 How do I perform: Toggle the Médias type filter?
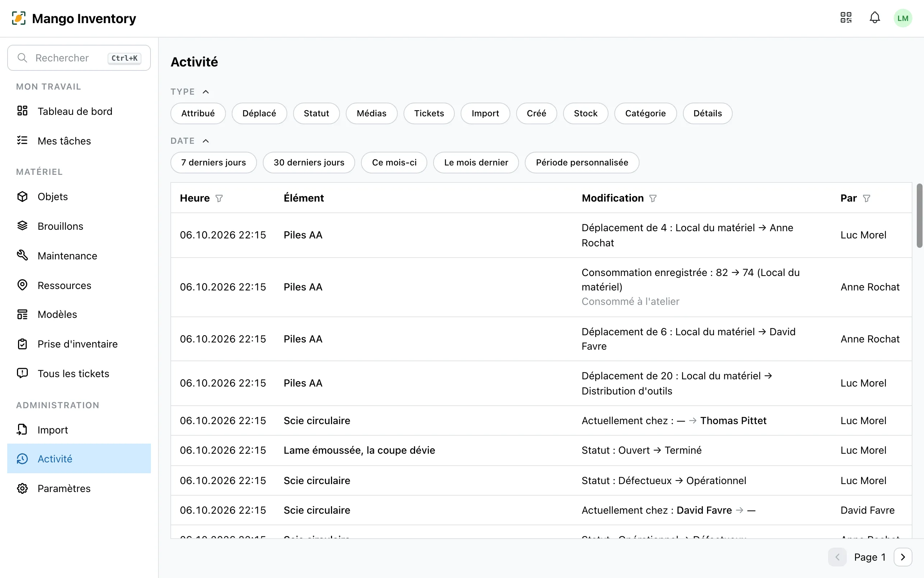tap(371, 113)
